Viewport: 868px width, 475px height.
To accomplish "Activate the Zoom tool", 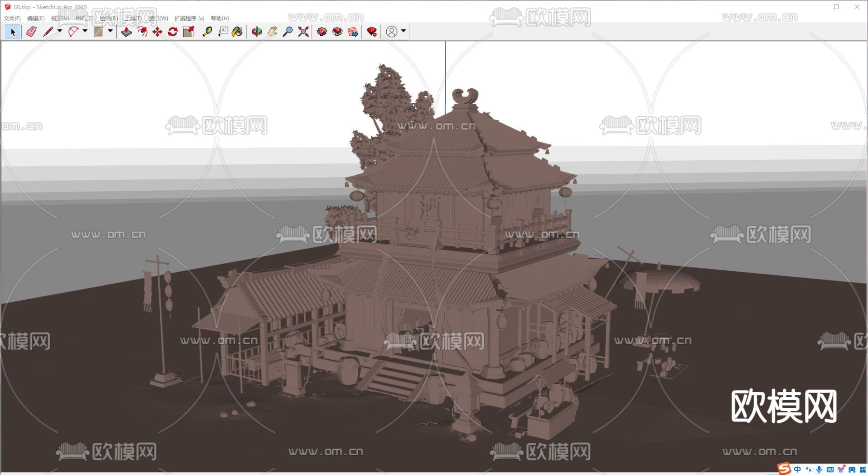I will 287,32.
